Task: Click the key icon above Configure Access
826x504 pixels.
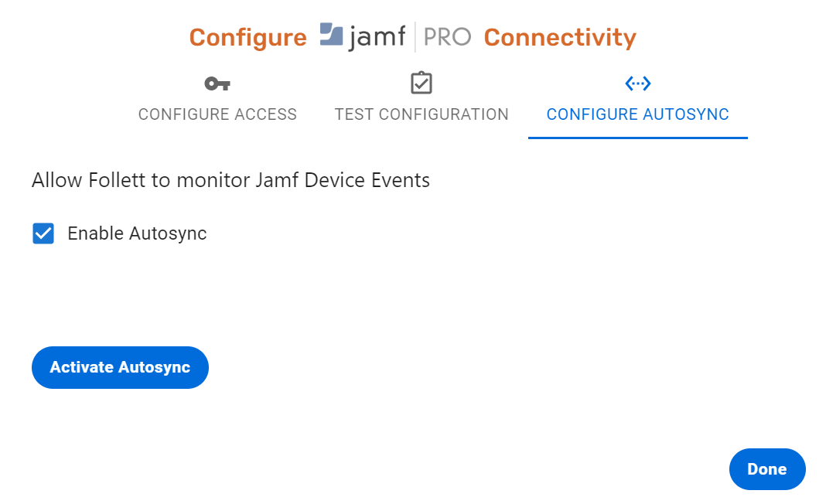Action: point(217,83)
